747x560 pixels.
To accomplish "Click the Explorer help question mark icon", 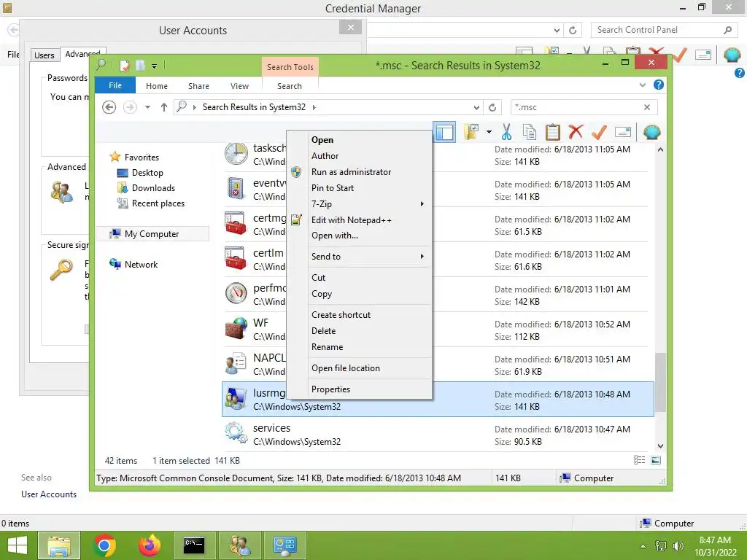I will point(659,85).
